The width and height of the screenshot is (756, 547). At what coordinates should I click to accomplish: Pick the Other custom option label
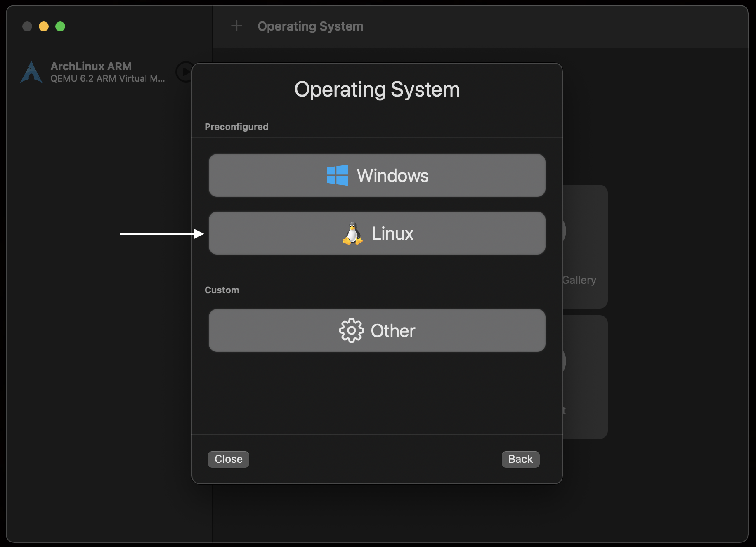[x=393, y=331]
